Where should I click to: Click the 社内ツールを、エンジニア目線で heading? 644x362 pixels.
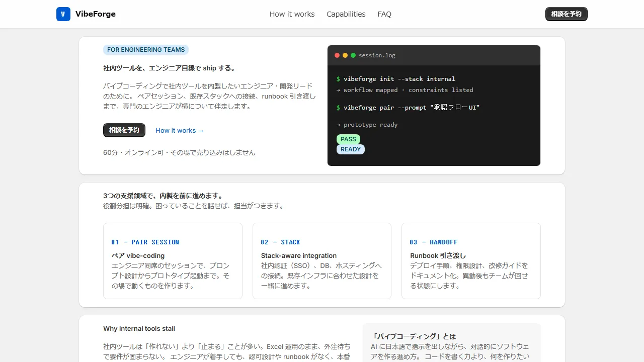pyautogui.click(x=170, y=68)
